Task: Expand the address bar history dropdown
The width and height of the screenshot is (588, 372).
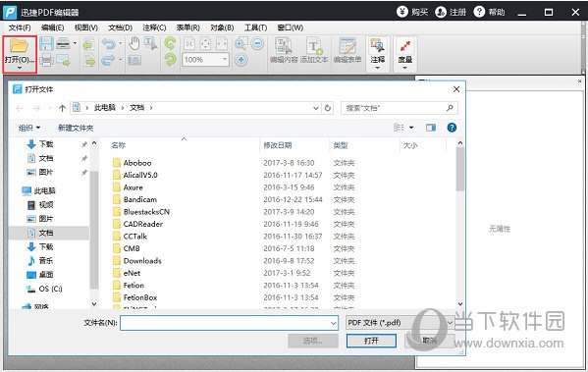Action: pos(316,108)
